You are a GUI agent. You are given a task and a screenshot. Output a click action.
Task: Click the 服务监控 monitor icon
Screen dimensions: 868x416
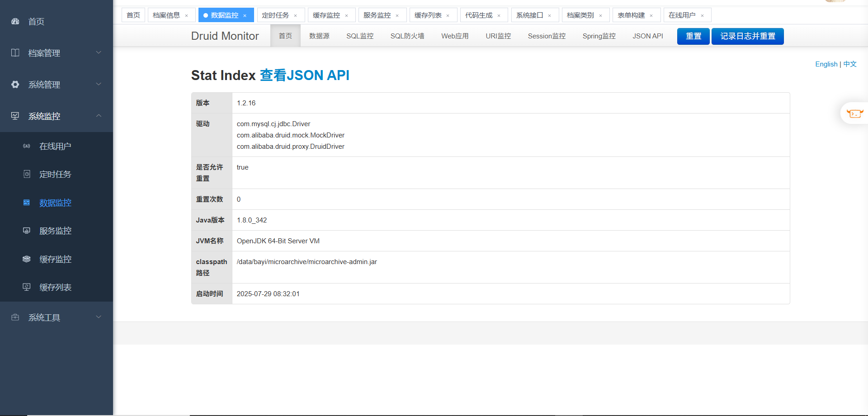27,231
